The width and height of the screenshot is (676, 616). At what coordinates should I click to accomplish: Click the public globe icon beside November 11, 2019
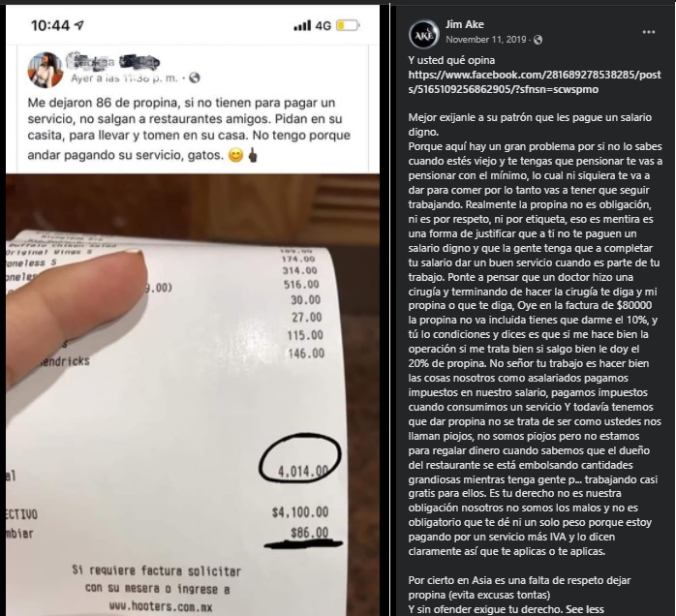(x=538, y=40)
